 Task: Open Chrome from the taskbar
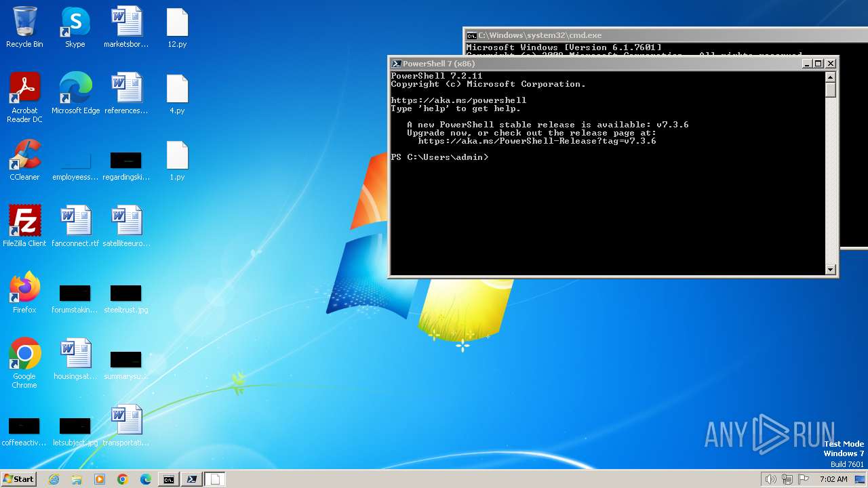click(123, 479)
